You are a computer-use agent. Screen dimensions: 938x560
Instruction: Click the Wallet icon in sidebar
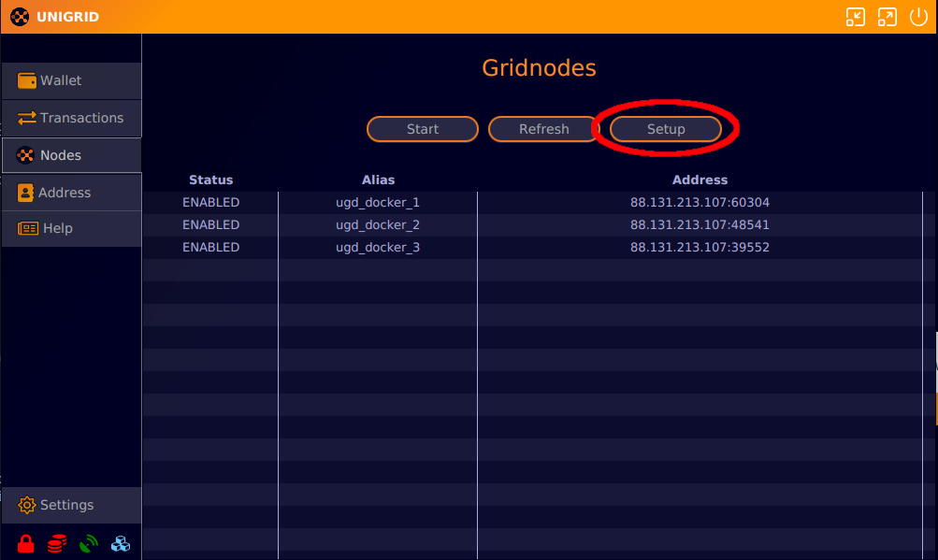point(27,80)
